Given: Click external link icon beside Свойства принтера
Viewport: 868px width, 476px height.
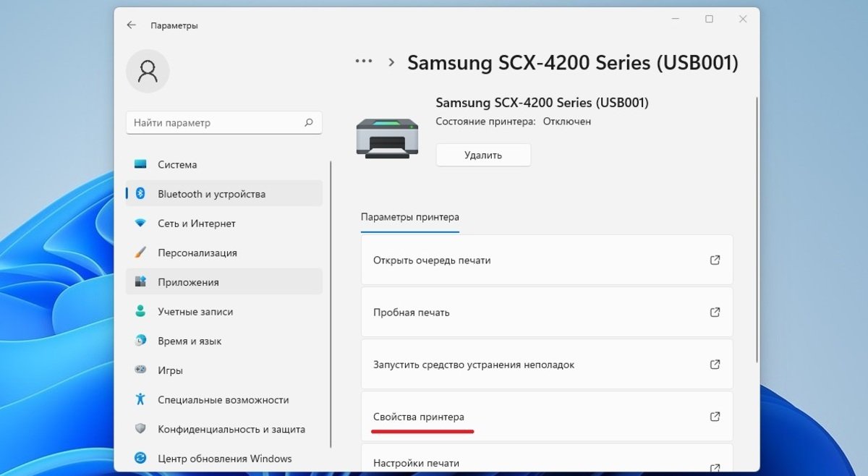Looking at the screenshot, I should coord(715,417).
